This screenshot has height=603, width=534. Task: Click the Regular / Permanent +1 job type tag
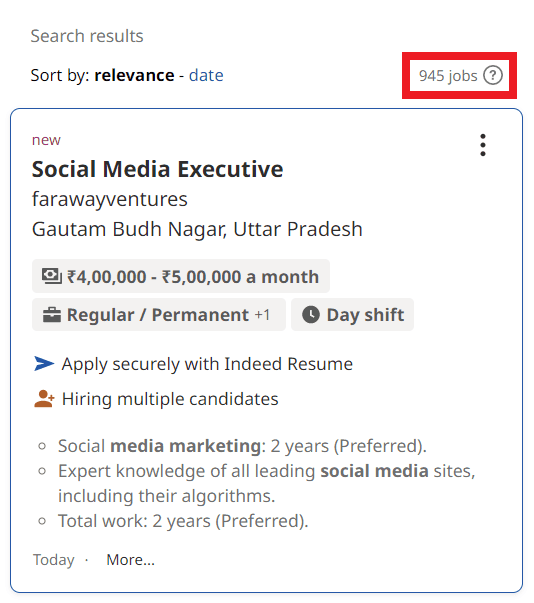coord(159,315)
